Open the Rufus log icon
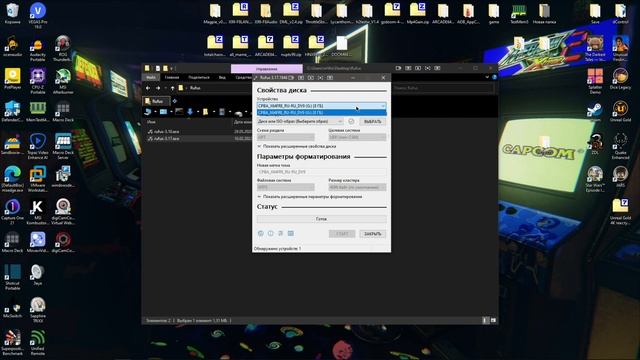The width and height of the screenshot is (640, 360). pyautogui.click(x=291, y=233)
